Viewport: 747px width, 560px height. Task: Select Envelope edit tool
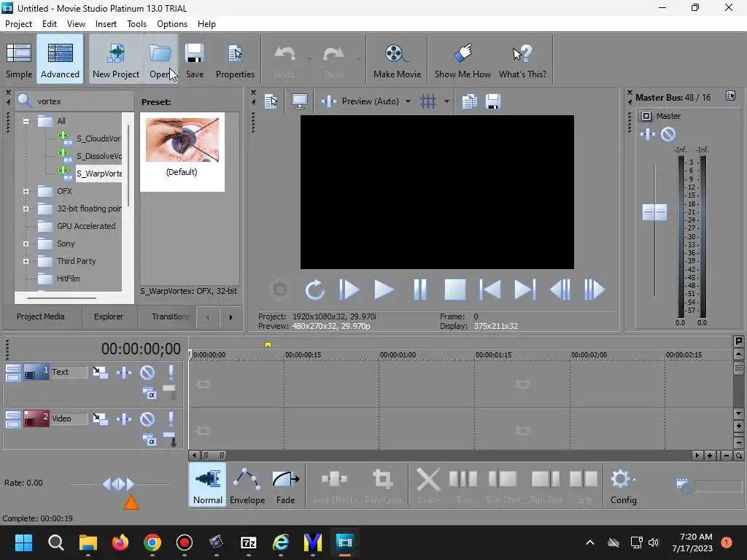click(247, 486)
